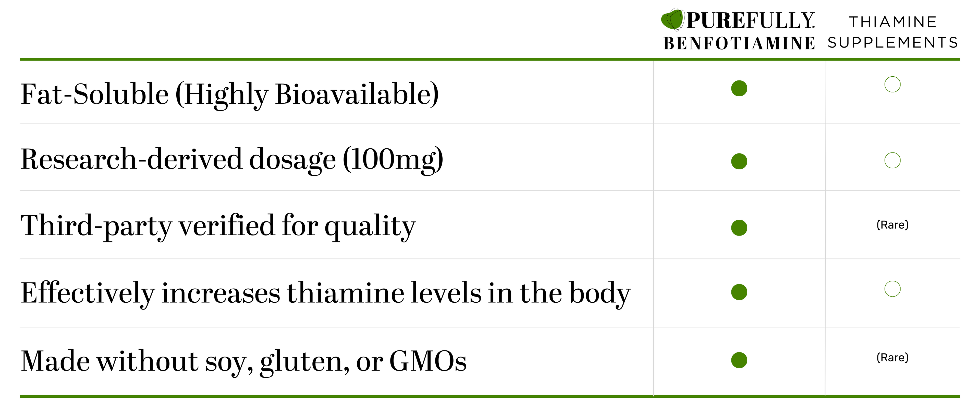
Task: Click the Purefully green leaf logo
Action: pyautogui.click(x=673, y=19)
